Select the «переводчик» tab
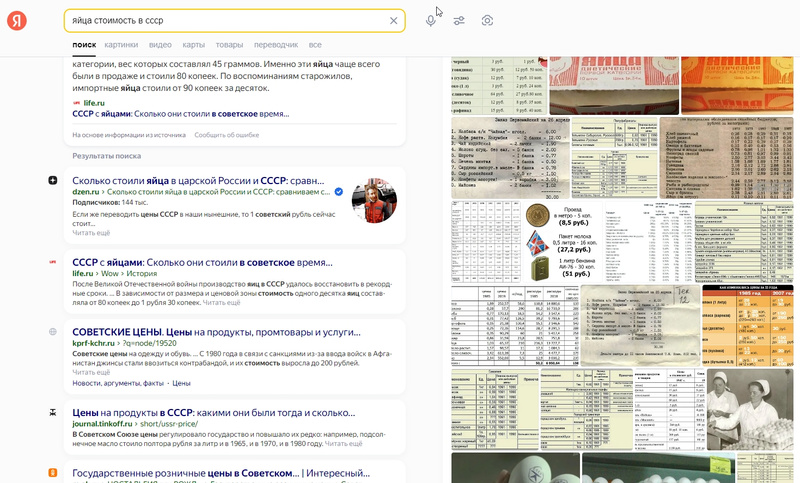Screen dimensions: 800x483 click(x=276, y=45)
